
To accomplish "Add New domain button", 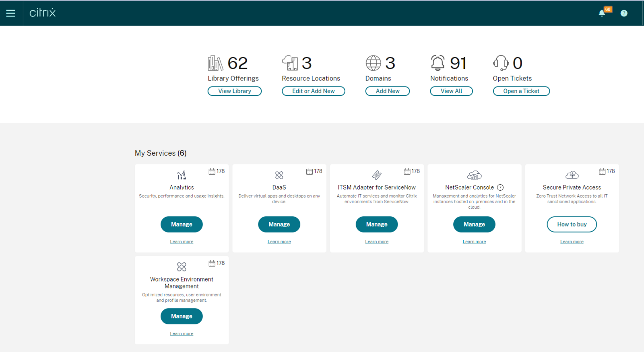I will point(387,91).
